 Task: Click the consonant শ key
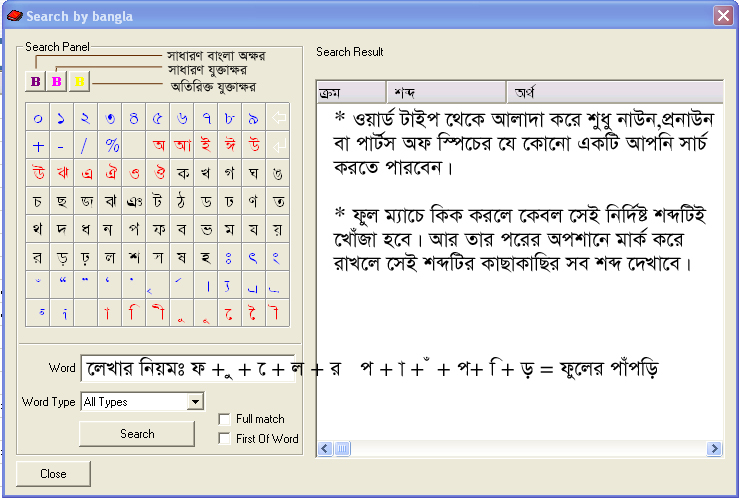click(x=134, y=257)
